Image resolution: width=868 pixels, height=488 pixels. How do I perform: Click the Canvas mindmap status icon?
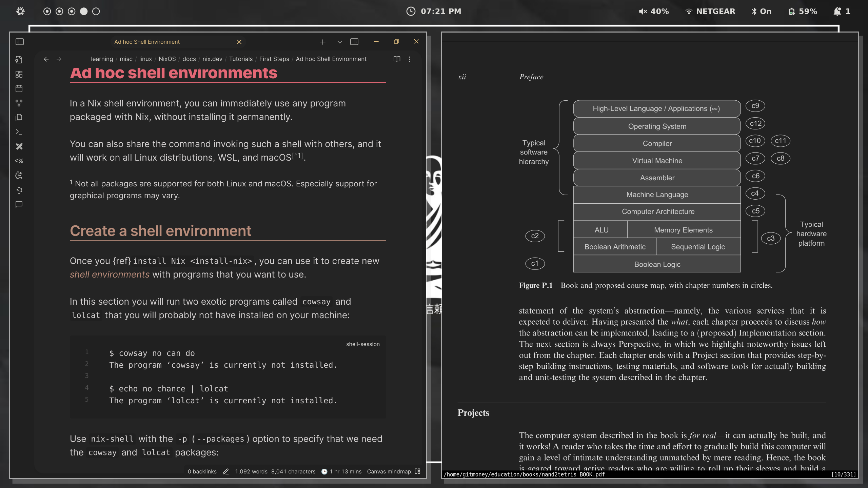tap(417, 471)
